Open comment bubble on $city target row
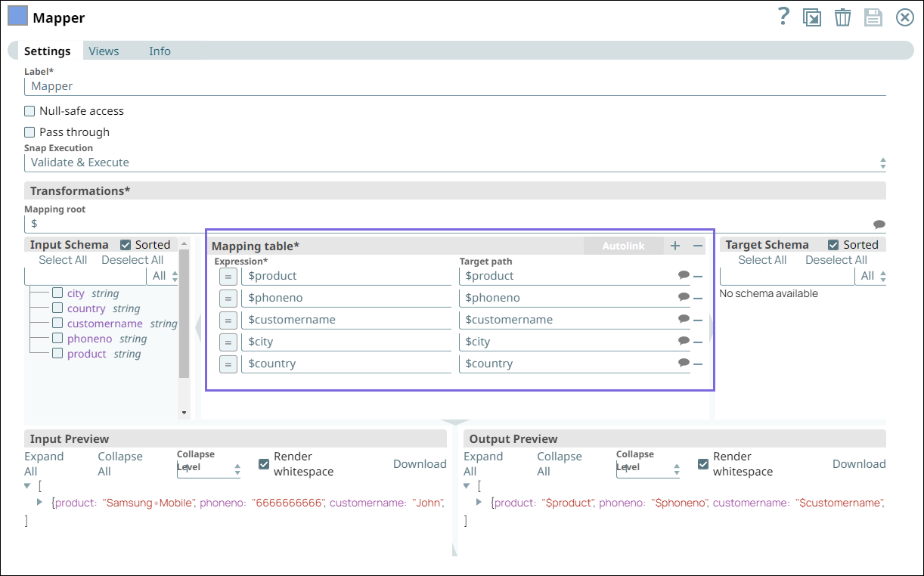Image resolution: width=924 pixels, height=576 pixels. [x=684, y=341]
